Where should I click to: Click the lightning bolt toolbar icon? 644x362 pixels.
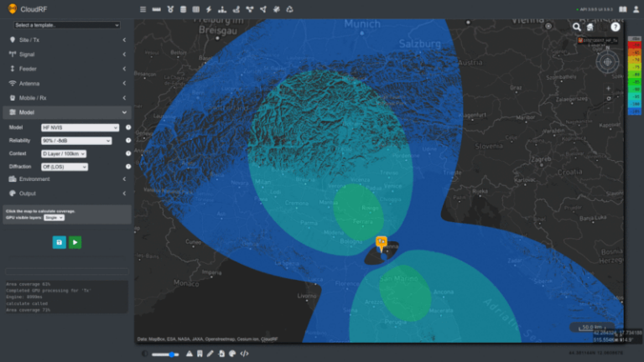pos(208,9)
